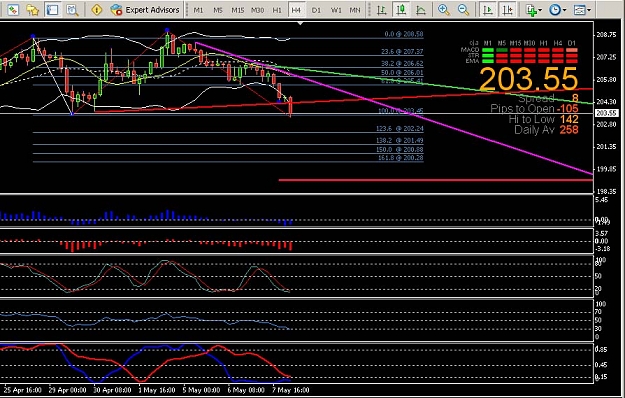Click the 208.75 price axis label
Screen dimensions: 625x398
[606, 35]
